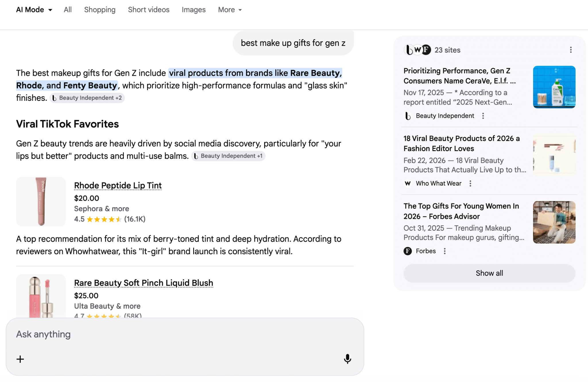
Task: Activate the microphone voice input icon
Action: point(347,359)
